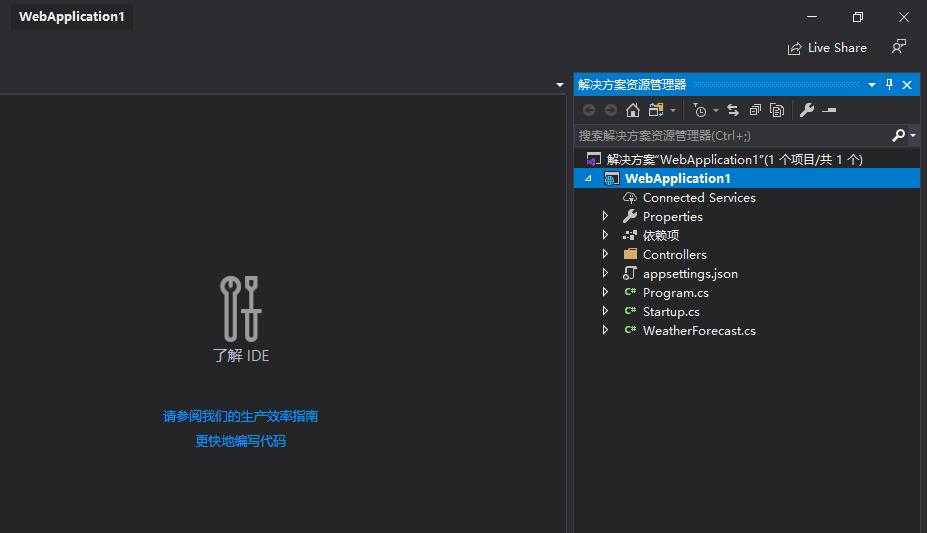Expand the Controllers folder
This screenshot has height=533, width=927.
(x=605, y=254)
